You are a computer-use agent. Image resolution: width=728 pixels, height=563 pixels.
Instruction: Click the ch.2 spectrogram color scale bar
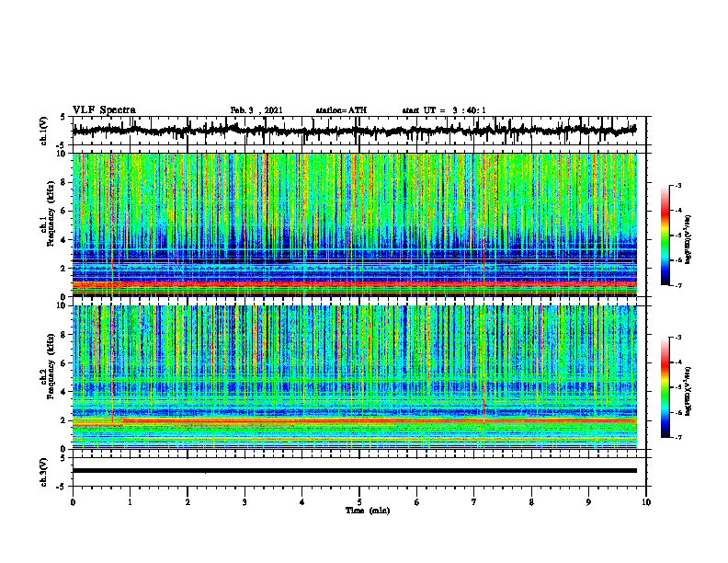click(665, 387)
